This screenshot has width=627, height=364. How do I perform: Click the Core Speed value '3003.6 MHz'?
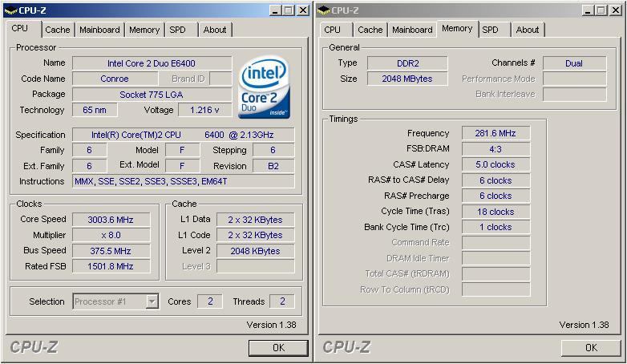point(111,220)
